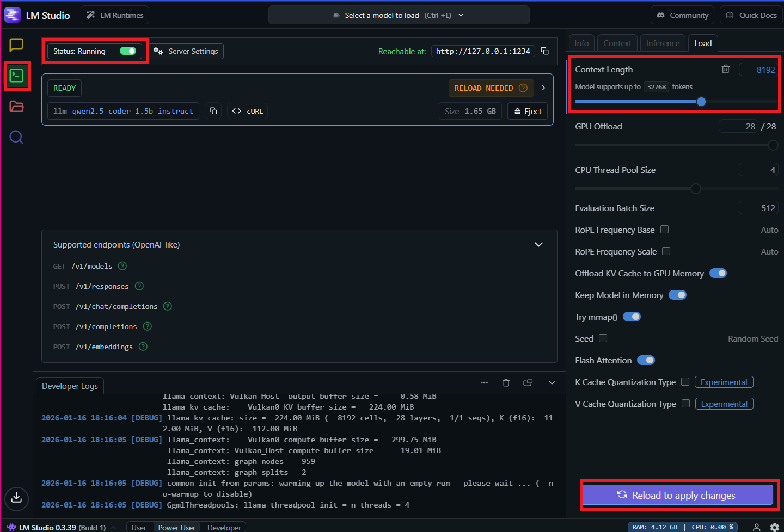Screen dimensions: 784x532
Task: Turn off Keep Model in Memory
Action: (x=677, y=294)
